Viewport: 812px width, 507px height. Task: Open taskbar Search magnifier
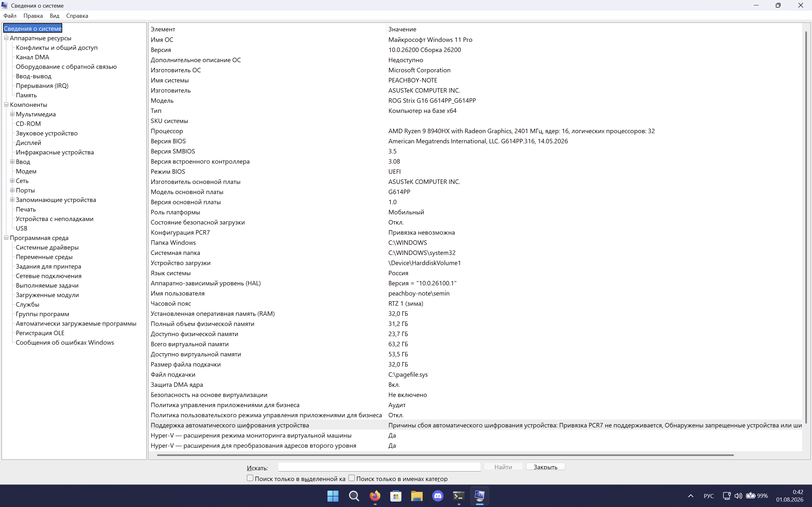click(x=354, y=496)
